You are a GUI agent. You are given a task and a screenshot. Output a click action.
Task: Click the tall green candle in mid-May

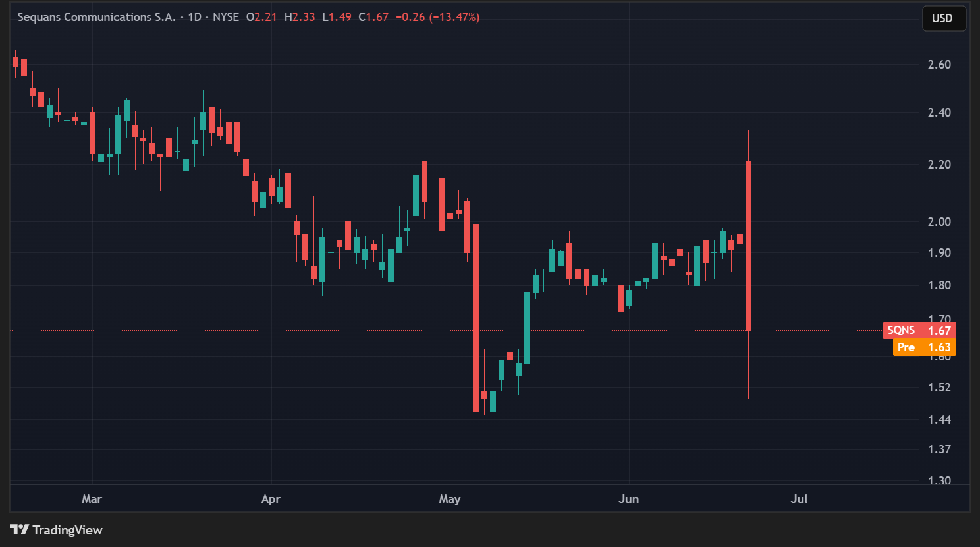[x=527, y=328]
